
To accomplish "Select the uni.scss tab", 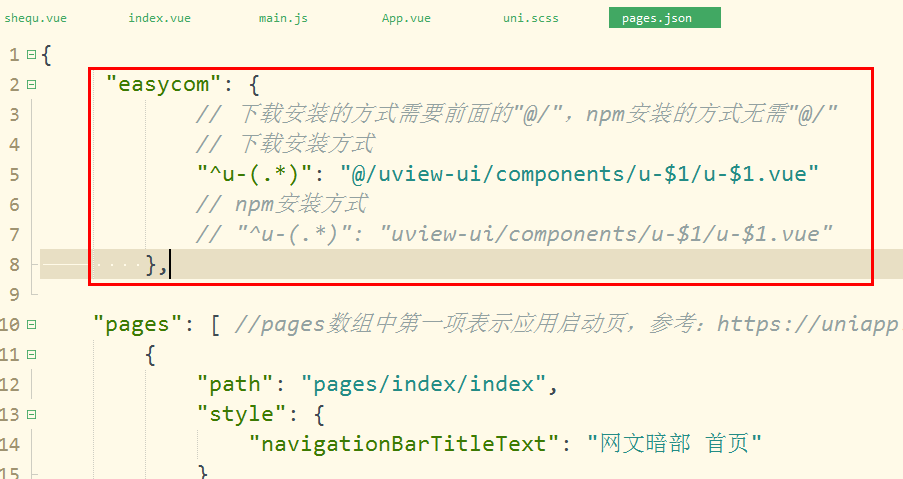I will click(x=530, y=18).
